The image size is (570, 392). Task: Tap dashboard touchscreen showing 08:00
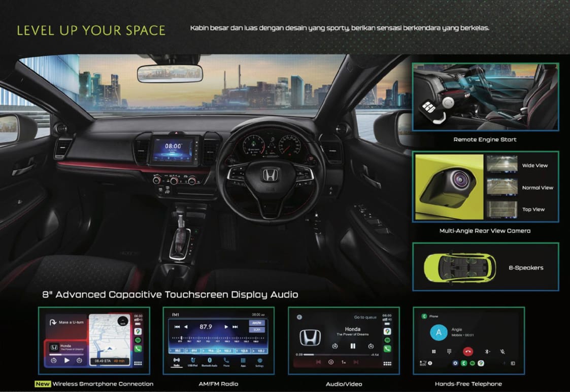[174, 150]
